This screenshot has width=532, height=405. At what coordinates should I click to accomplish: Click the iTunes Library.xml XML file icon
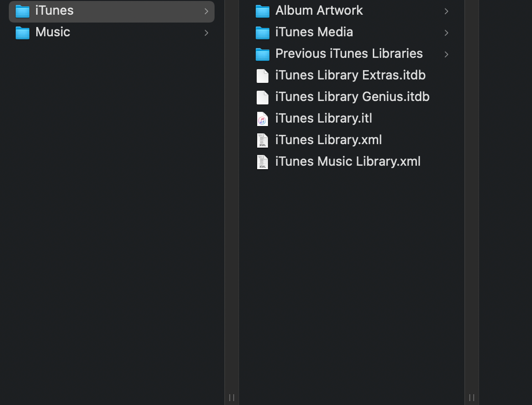(262, 141)
